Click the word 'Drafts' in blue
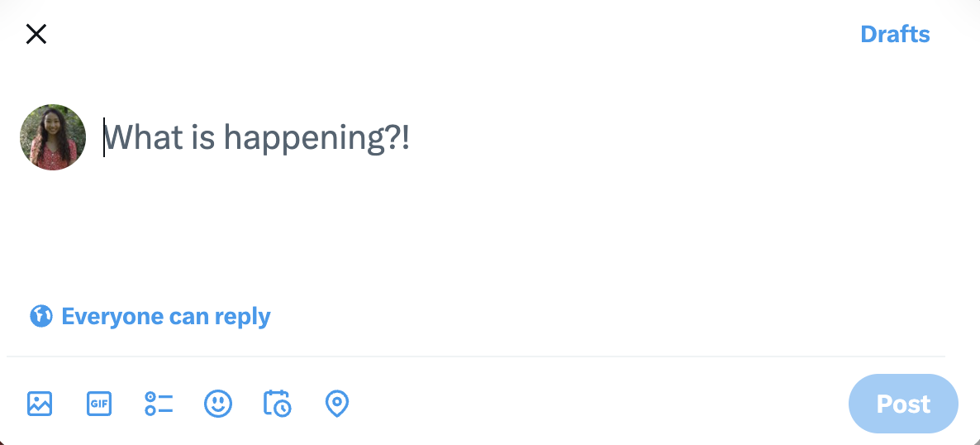 tap(895, 34)
